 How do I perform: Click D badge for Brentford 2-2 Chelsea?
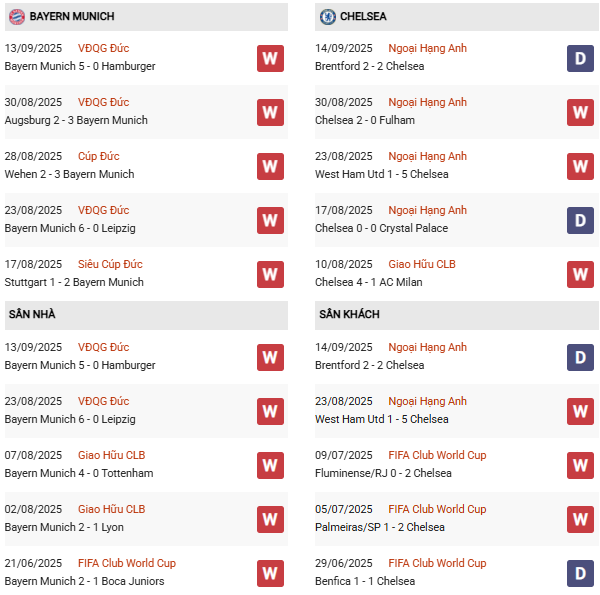pyautogui.click(x=580, y=58)
